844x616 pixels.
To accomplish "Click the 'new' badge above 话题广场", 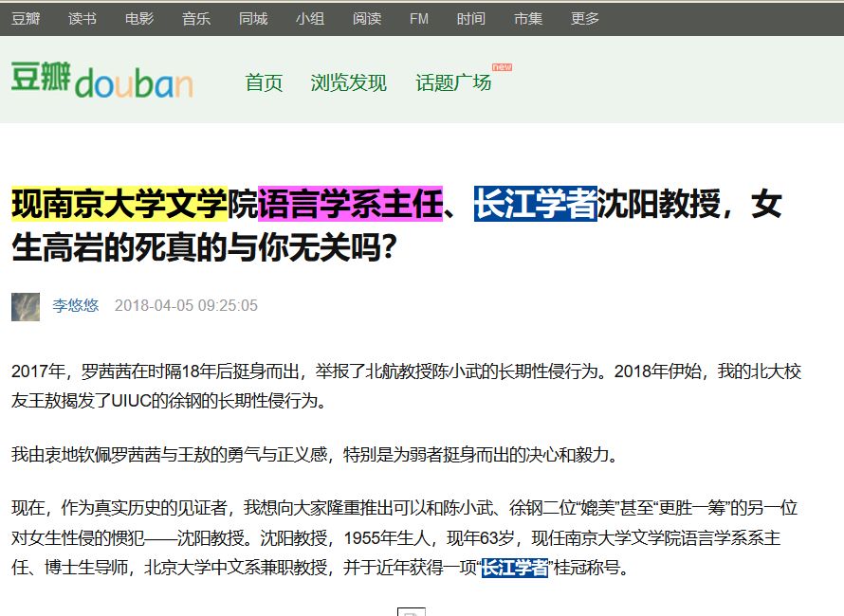I will (x=502, y=67).
